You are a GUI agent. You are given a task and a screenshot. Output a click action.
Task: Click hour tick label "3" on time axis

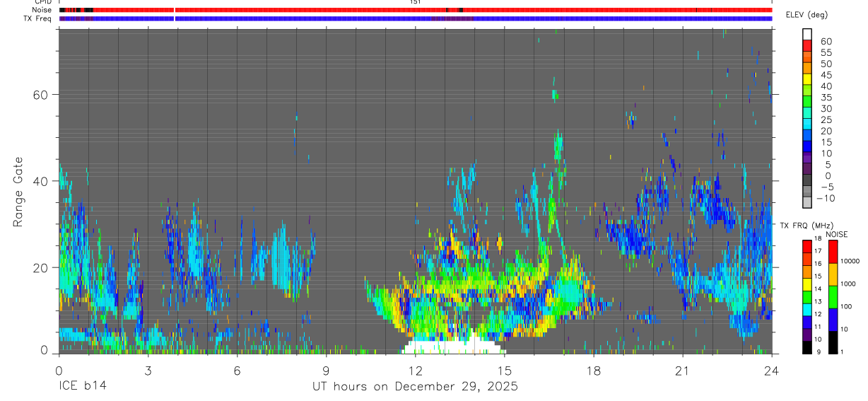pyautogui.click(x=147, y=371)
